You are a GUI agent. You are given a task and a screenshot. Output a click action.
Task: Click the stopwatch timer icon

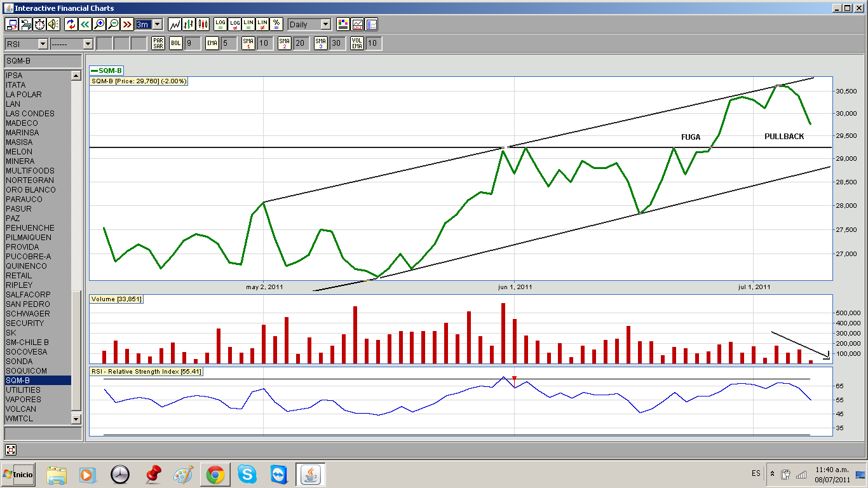[39, 24]
